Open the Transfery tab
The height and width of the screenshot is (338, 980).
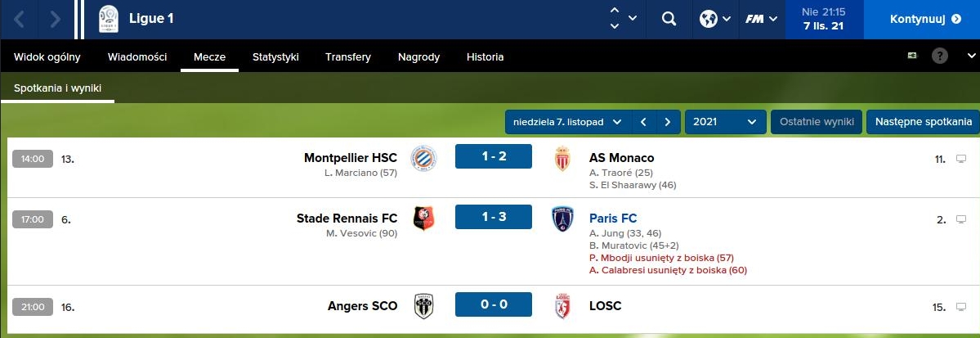click(348, 57)
